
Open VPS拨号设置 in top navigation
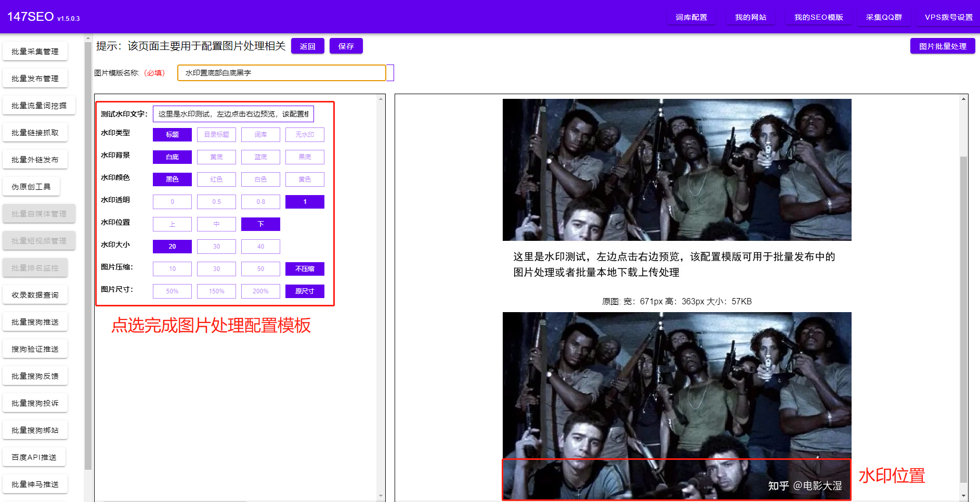948,17
